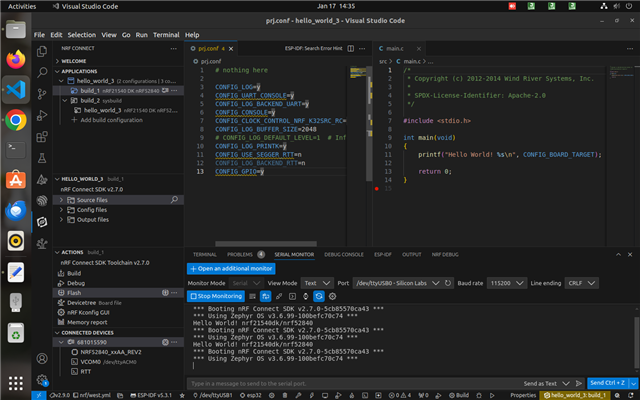Collapse the APPLICATIONS section
Image resolution: width=640 pixels, height=400 pixels.
tap(118, 71)
